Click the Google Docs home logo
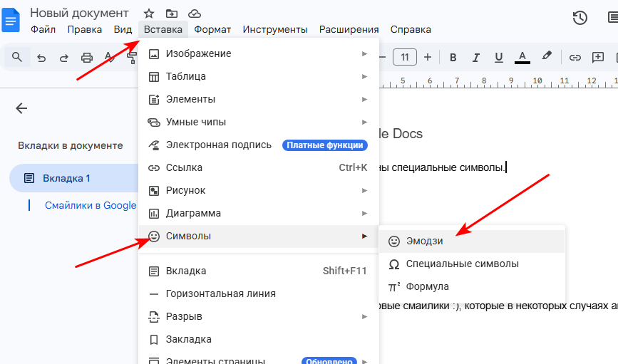618x364 pixels. click(x=11, y=20)
